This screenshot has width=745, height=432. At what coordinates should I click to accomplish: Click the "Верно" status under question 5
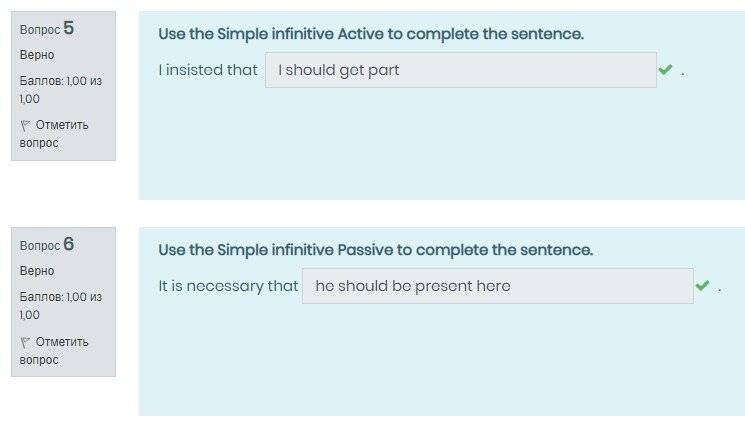37,55
